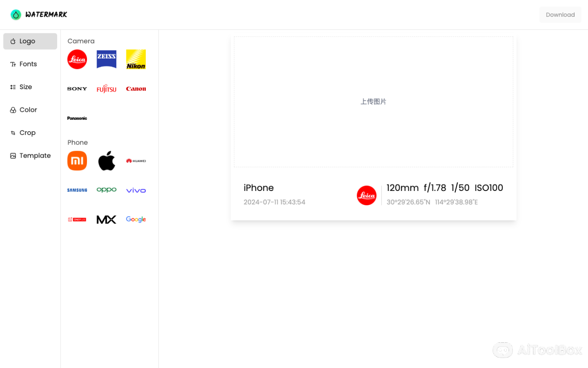Click the Leica logo in watermark preview
This screenshot has height=368, width=588.
coord(367,195)
